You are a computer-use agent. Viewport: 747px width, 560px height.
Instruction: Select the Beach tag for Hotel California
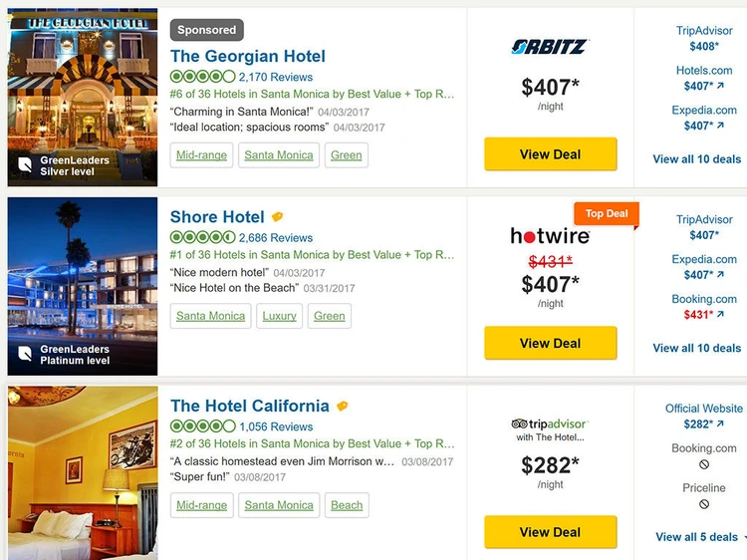coord(347,505)
